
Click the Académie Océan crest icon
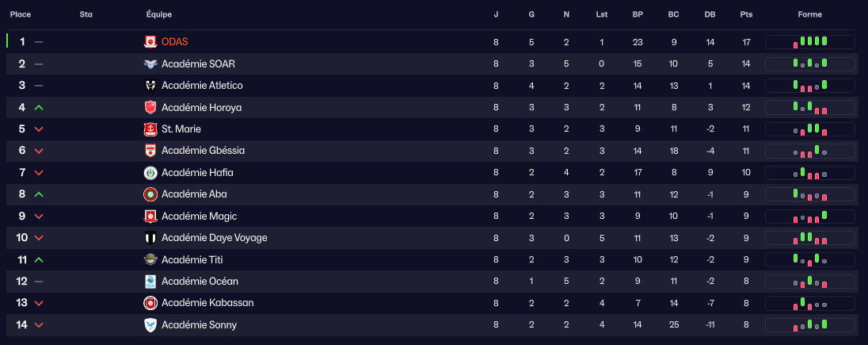[150, 282]
